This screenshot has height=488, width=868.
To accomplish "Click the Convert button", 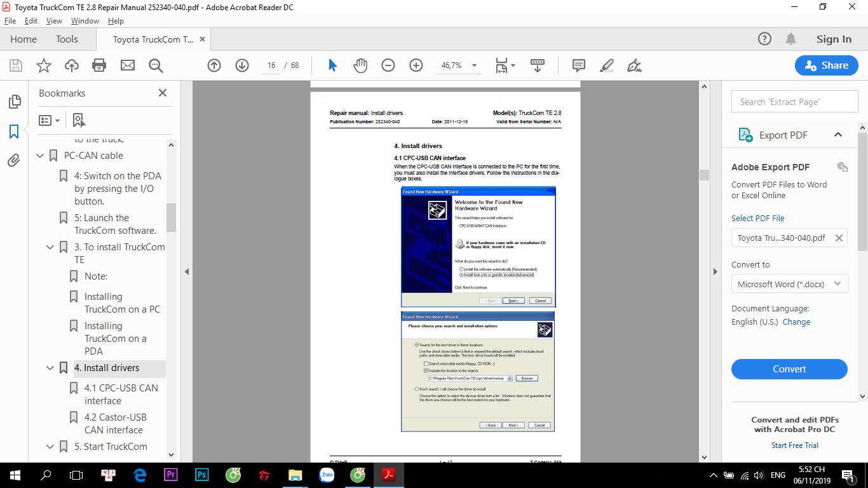I will (789, 369).
